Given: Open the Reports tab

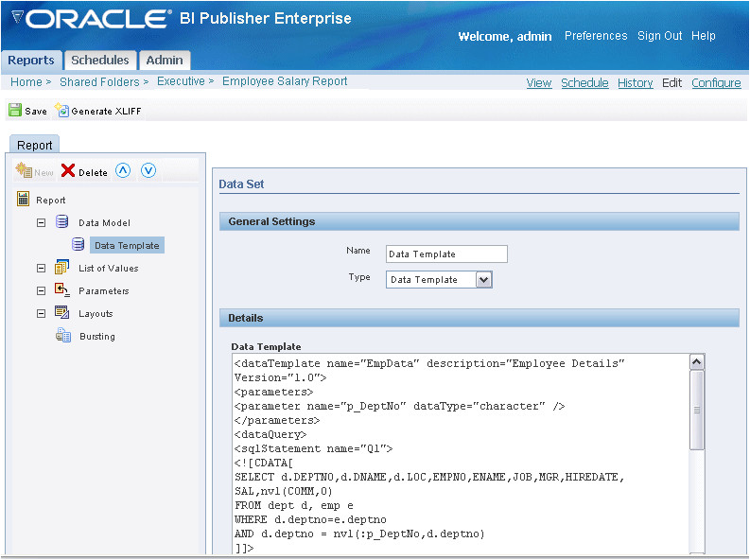Looking at the screenshot, I should (x=31, y=61).
